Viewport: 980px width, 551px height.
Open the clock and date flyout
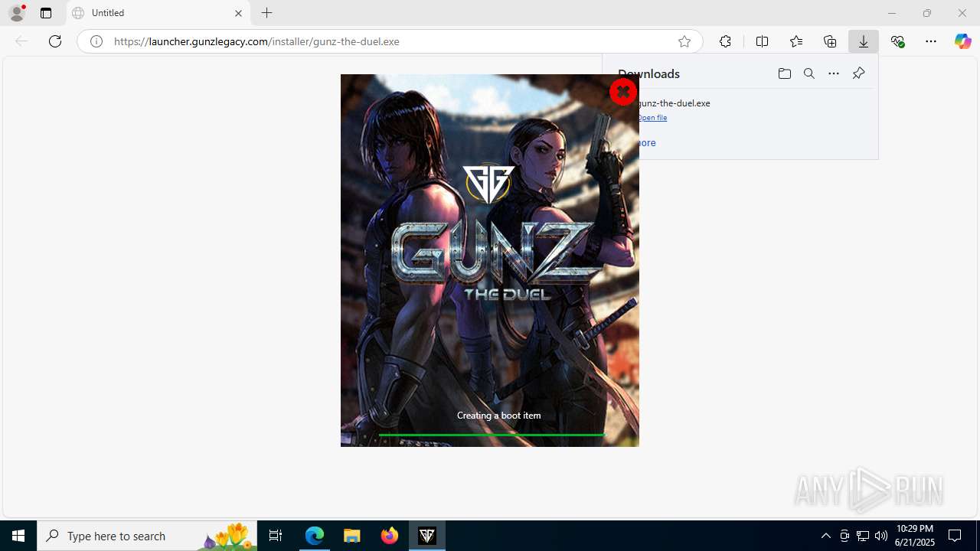click(915, 536)
